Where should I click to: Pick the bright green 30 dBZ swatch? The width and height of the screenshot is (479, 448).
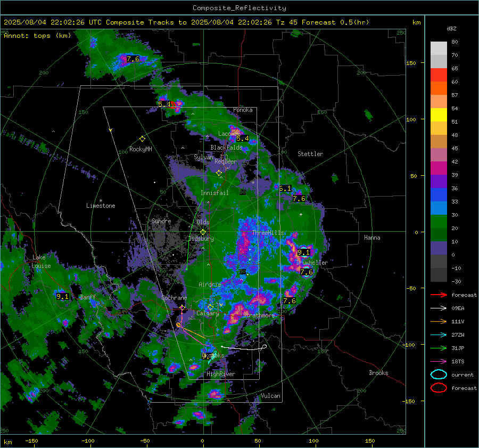(439, 222)
